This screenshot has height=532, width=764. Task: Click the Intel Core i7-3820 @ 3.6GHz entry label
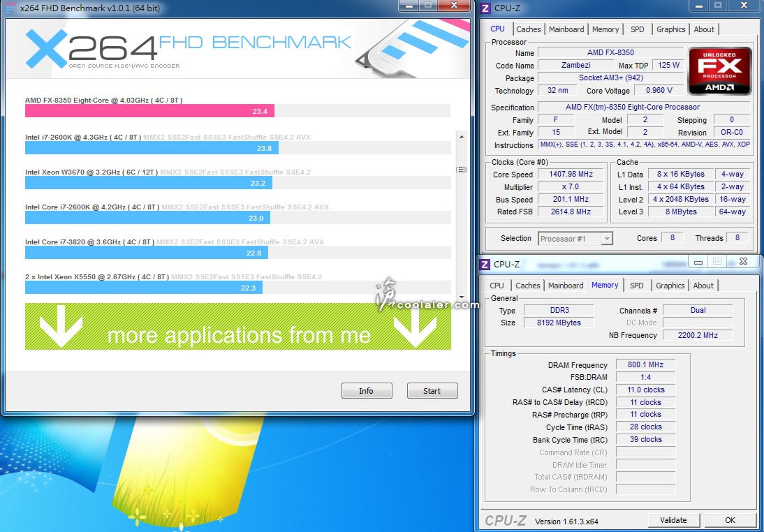[x=89, y=242]
